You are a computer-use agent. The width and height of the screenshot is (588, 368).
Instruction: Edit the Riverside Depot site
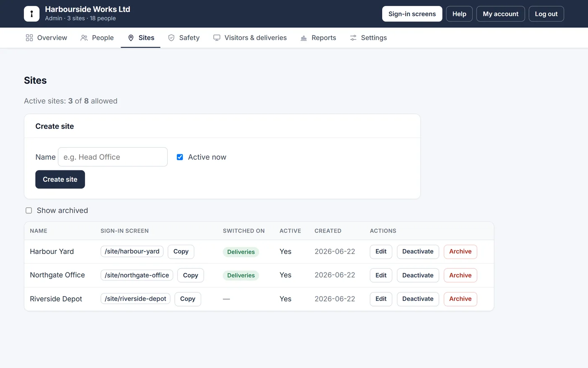coord(381,299)
